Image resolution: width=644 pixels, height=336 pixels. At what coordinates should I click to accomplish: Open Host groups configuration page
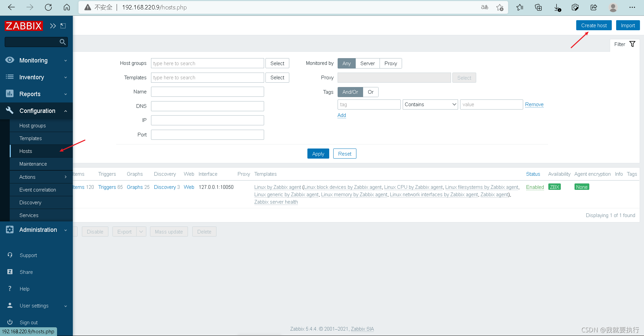pos(33,126)
